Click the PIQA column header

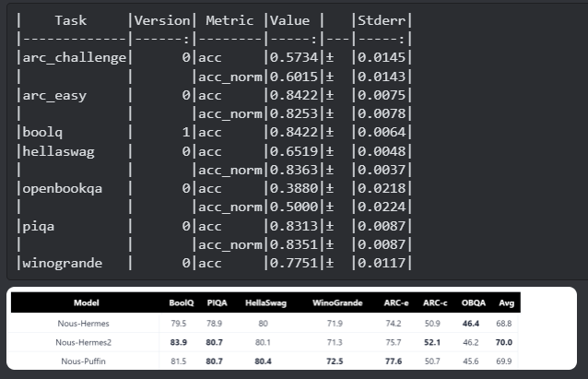pos(218,302)
